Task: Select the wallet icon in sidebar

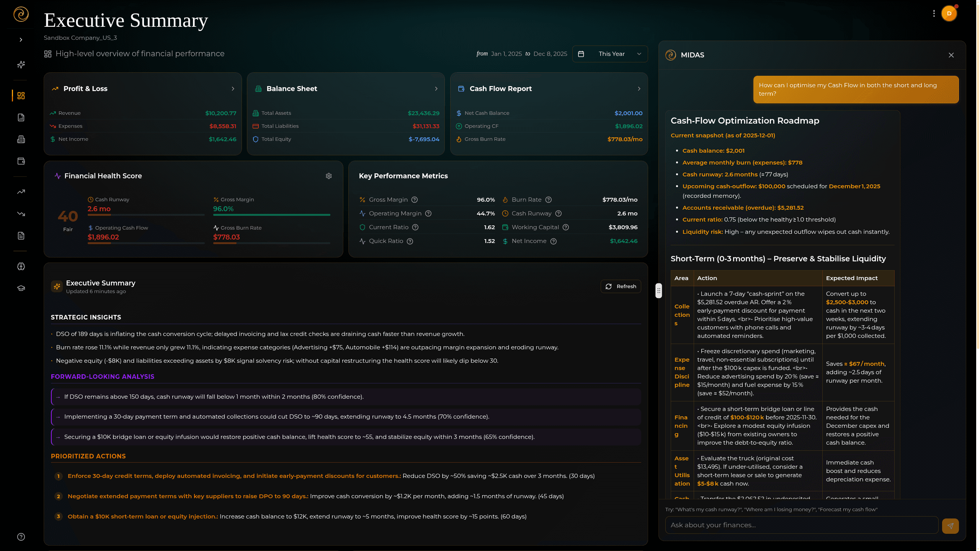Action: pos(21,161)
